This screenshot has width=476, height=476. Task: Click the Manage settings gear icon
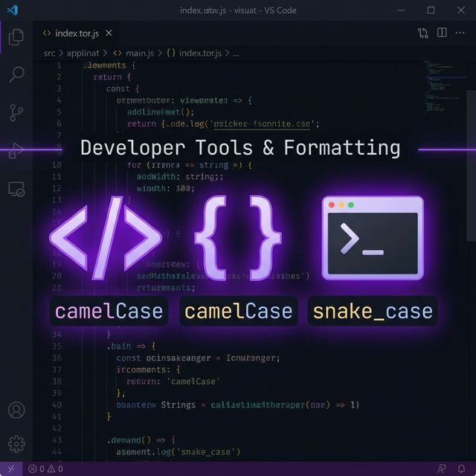click(x=16, y=444)
